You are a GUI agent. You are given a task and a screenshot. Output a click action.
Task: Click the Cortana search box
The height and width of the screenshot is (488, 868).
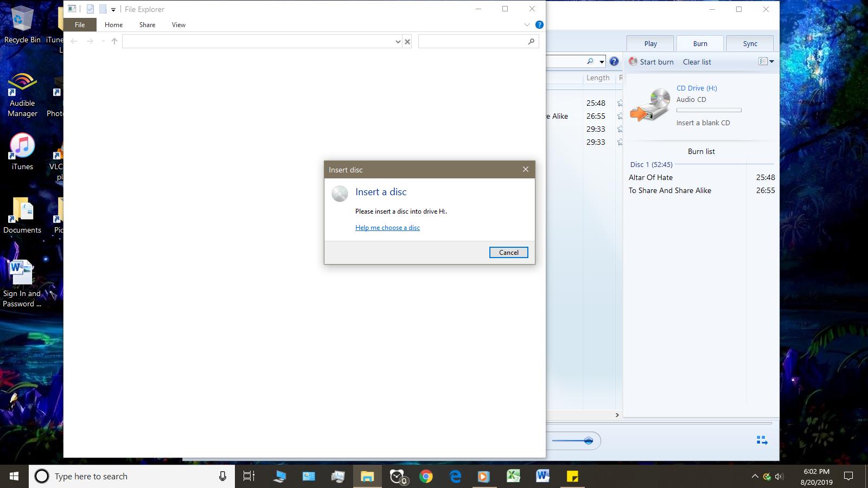pos(131,476)
